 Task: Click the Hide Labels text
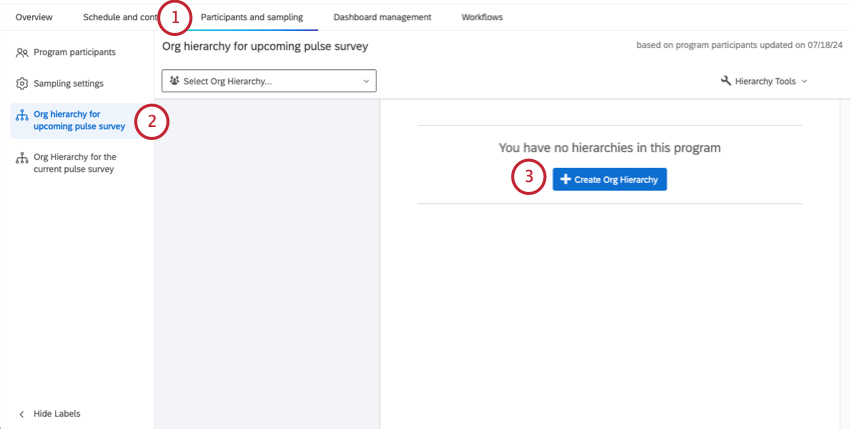pyautogui.click(x=57, y=414)
